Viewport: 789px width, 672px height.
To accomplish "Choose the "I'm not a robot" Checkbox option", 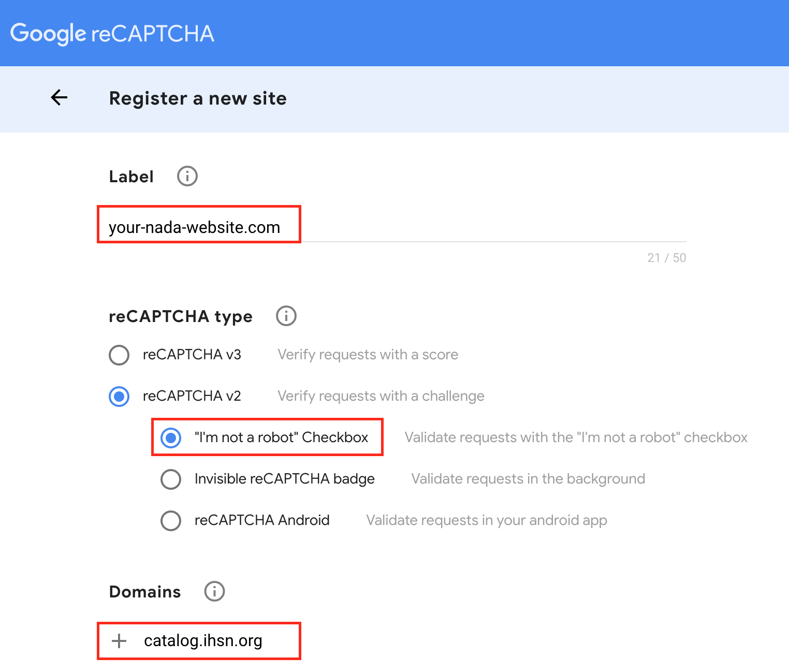I will (x=171, y=438).
